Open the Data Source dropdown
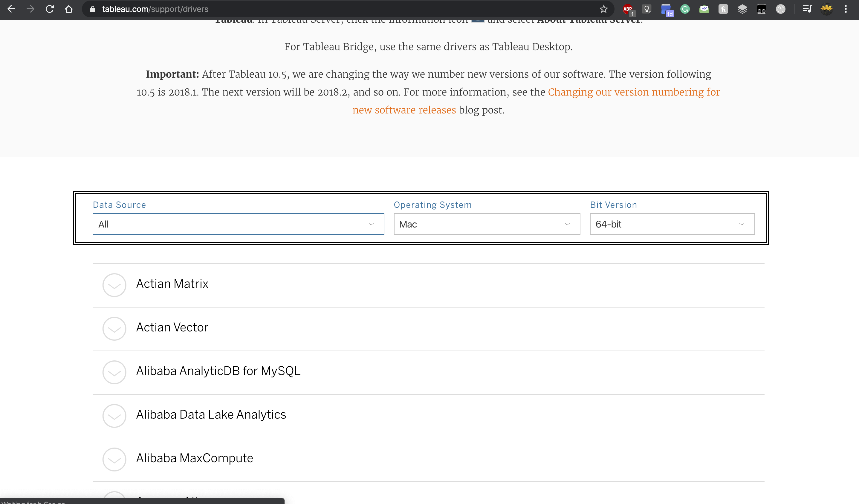Image resolution: width=859 pixels, height=504 pixels. pyautogui.click(x=238, y=224)
